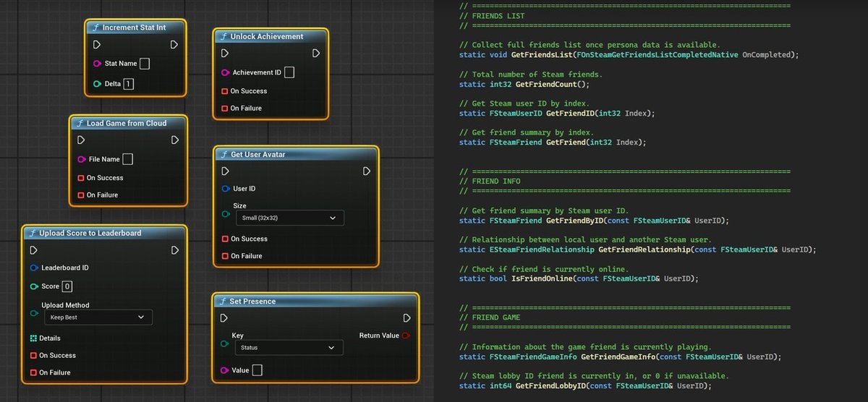Click the GetFriendsList function declaration
This screenshot has height=402, width=868.
[x=629, y=55]
